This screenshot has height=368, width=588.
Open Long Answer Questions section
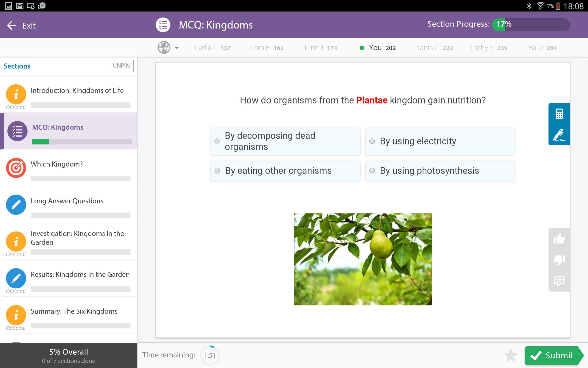69,204
